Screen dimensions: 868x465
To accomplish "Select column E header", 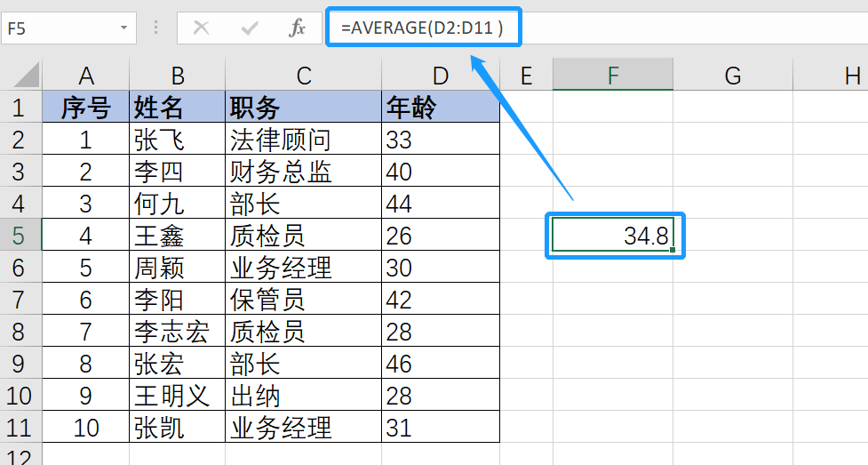I will pos(527,75).
